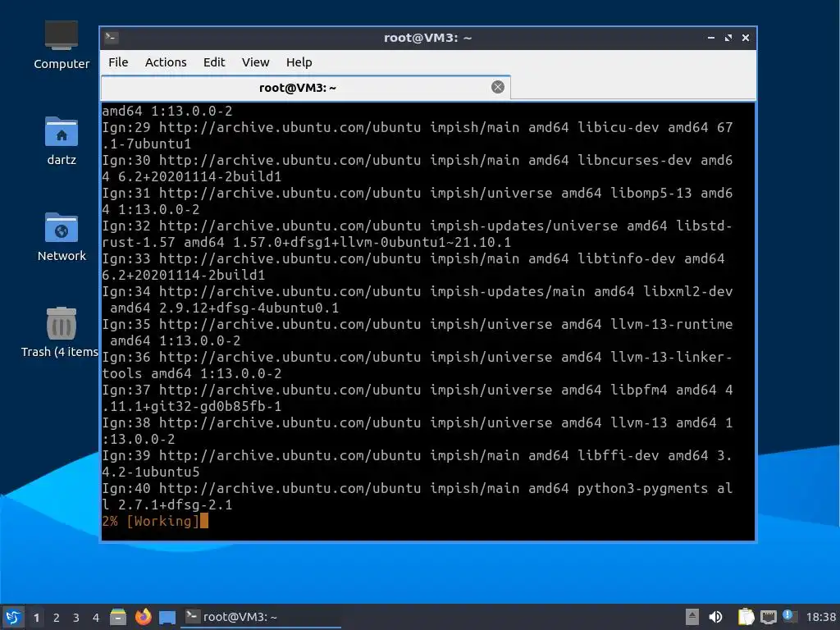Click the Ign:36 llvm-13-linker- line
The width and height of the screenshot is (840, 630).
(418, 357)
